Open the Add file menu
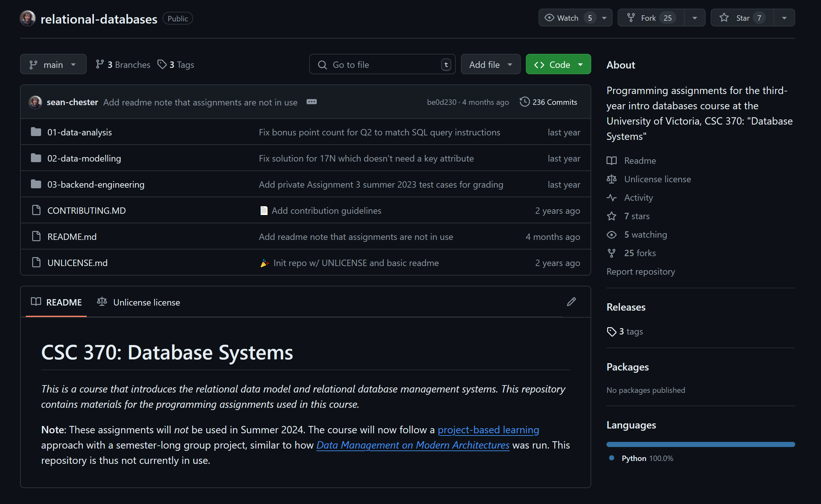Image resolution: width=821 pixels, height=504 pixels. click(490, 64)
